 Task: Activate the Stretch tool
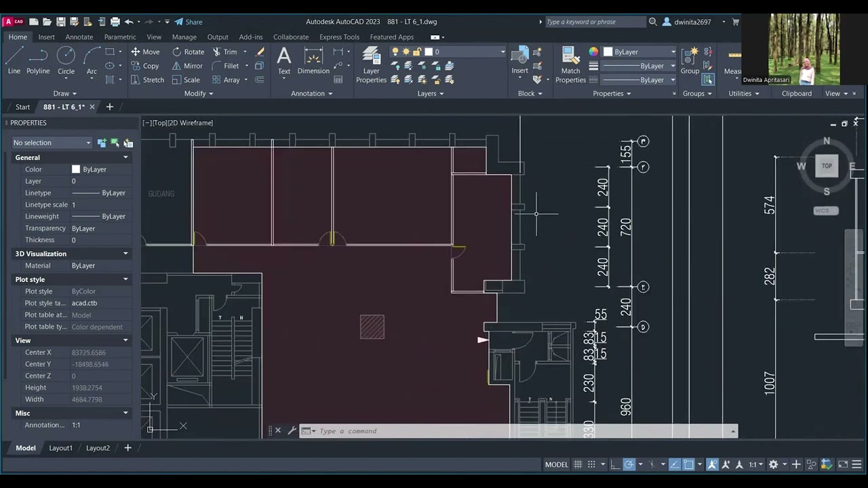147,79
